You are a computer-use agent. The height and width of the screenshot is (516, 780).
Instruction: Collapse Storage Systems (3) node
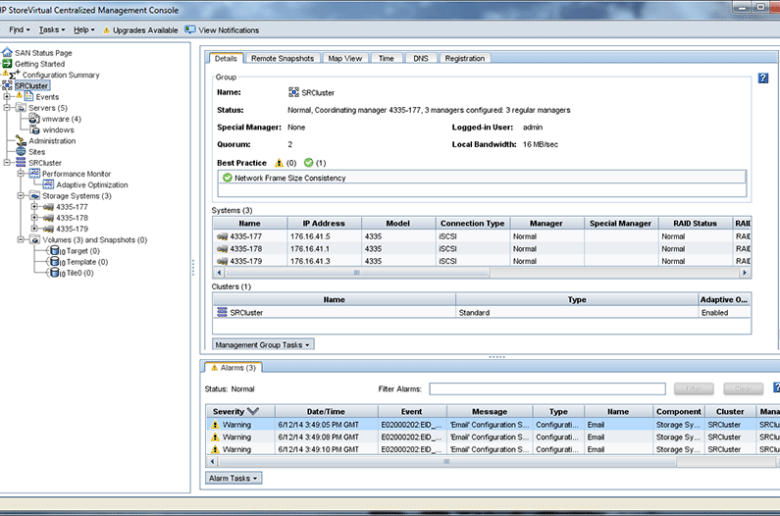point(20,196)
